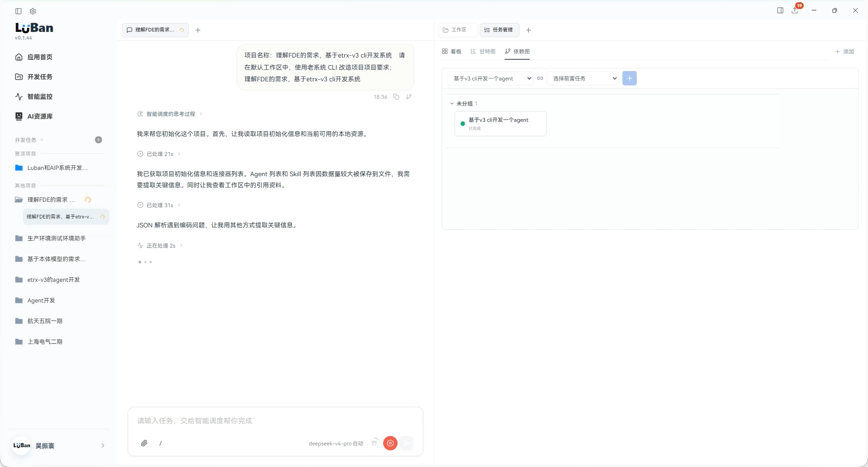The height and width of the screenshot is (467, 868).
Task: Branch from the user message icon
Action: pyautogui.click(x=409, y=97)
